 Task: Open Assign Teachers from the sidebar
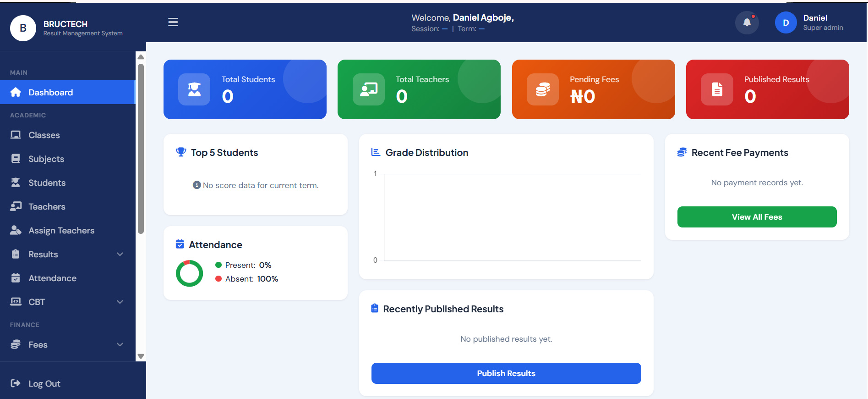coord(68,230)
